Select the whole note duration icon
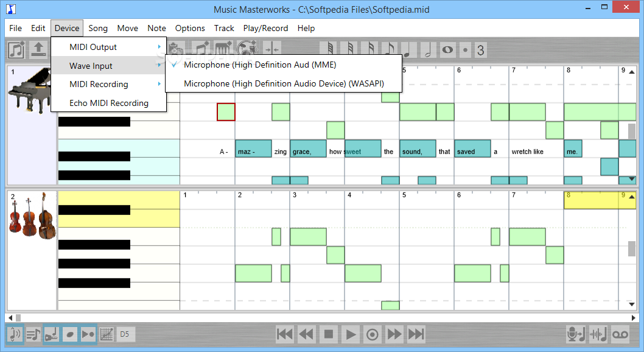 click(x=447, y=50)
